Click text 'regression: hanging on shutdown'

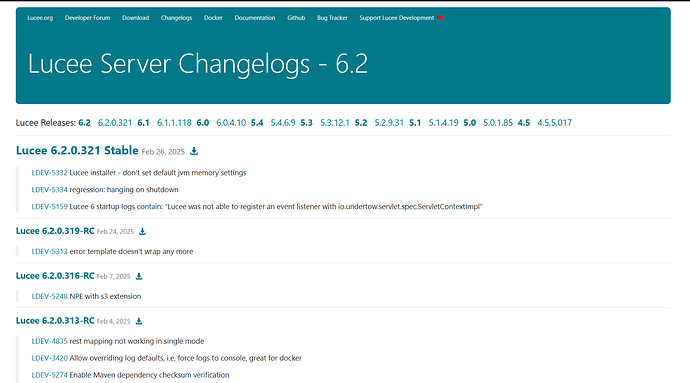124,190
